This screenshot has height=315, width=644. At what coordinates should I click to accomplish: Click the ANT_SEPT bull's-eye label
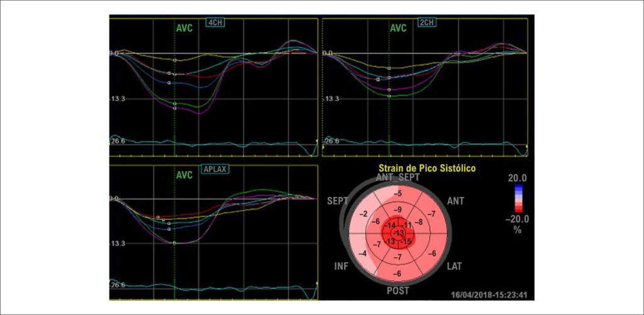click(x=397, y=177)
